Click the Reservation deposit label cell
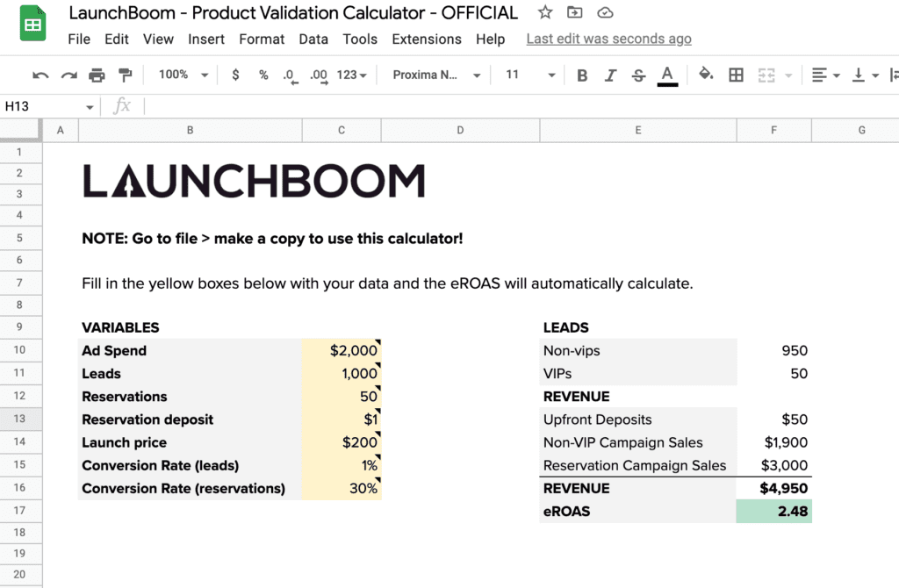The width and height of the screenshot is (899, 588). tap(191, 419)
